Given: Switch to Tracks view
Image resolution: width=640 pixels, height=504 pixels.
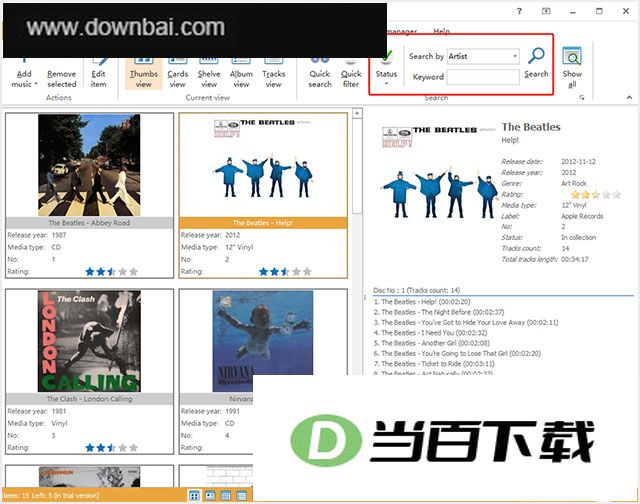Looking at the screenshot, I should 273,73.
